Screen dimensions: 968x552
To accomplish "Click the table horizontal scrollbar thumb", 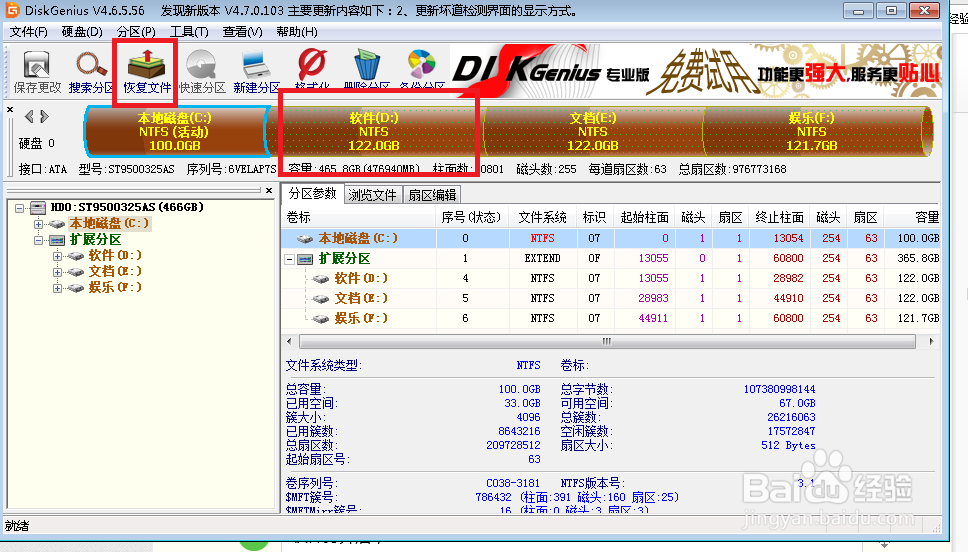I will click(607, 341).
